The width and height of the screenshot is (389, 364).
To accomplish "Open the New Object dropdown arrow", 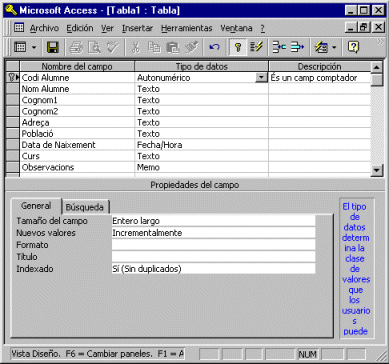I will point(334,47).
